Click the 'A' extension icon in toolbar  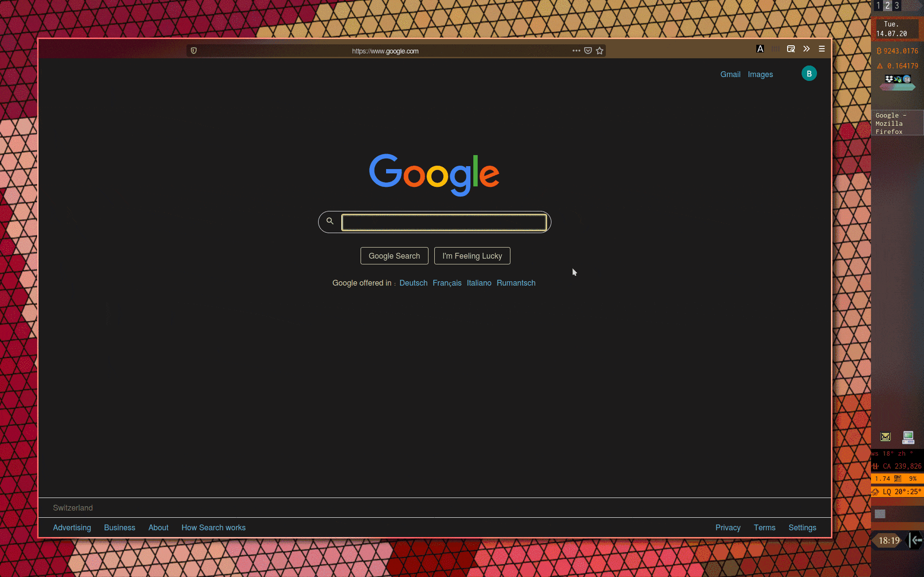tap(760, 49)
